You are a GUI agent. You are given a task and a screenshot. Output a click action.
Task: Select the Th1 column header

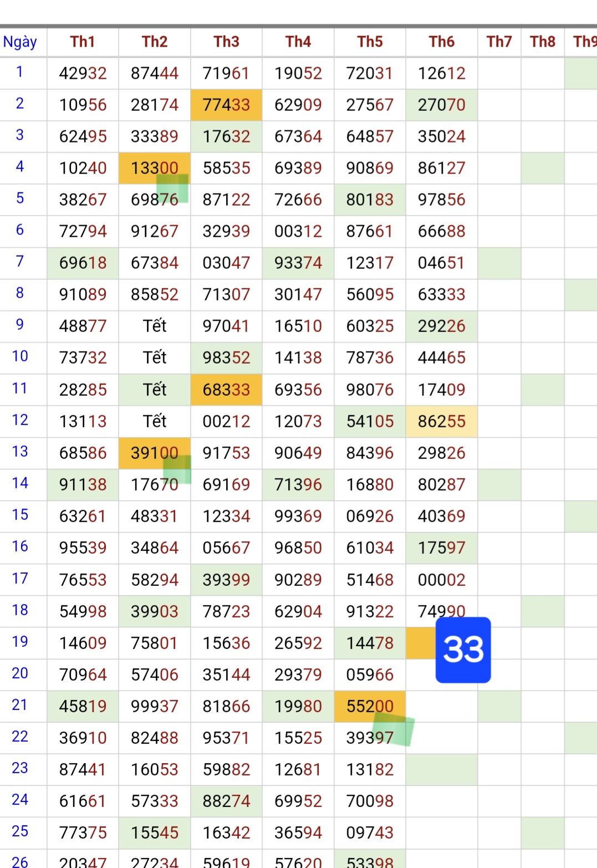click(x=83, y=42)
